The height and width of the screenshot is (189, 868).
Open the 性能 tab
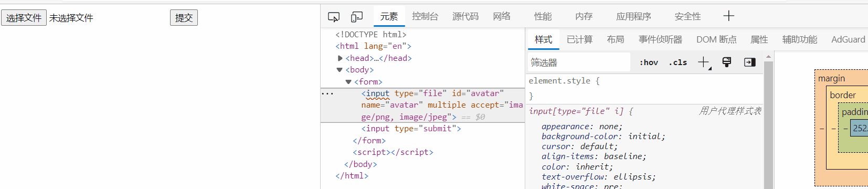point(543,16)
